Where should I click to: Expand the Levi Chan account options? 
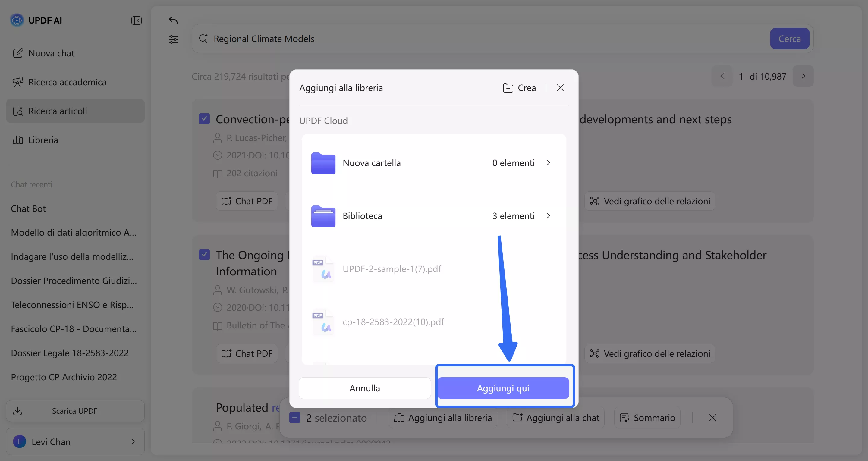[x=133, y=441]
